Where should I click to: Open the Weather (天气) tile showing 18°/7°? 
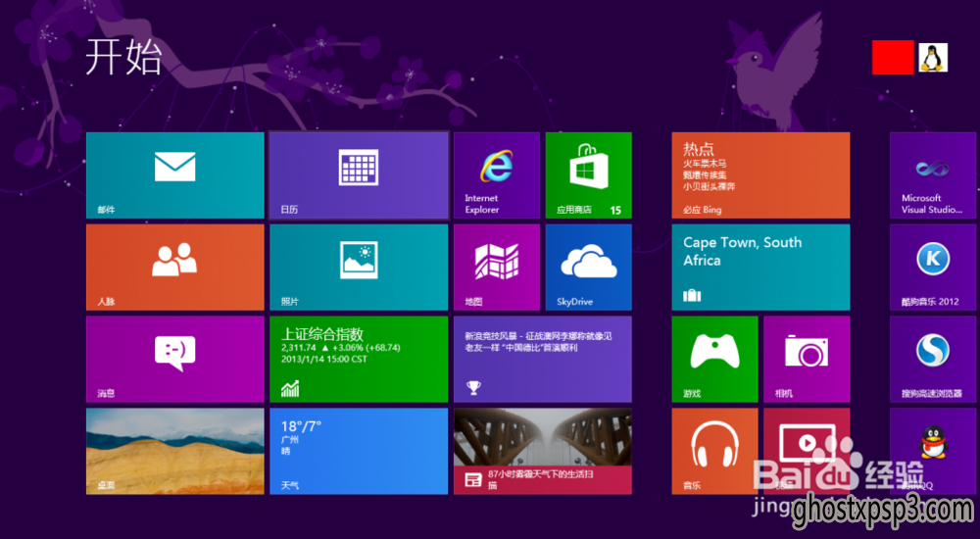click(359, 451)
